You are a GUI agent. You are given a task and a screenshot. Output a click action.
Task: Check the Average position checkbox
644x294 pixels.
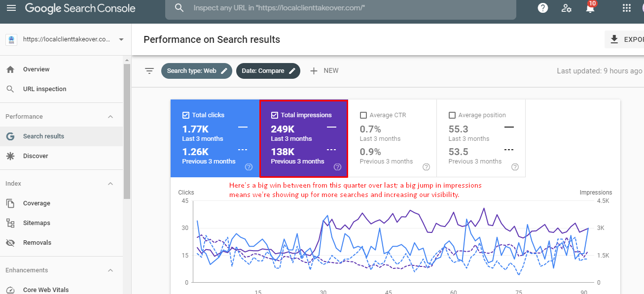pyautogui.click(x=452, y=115)
